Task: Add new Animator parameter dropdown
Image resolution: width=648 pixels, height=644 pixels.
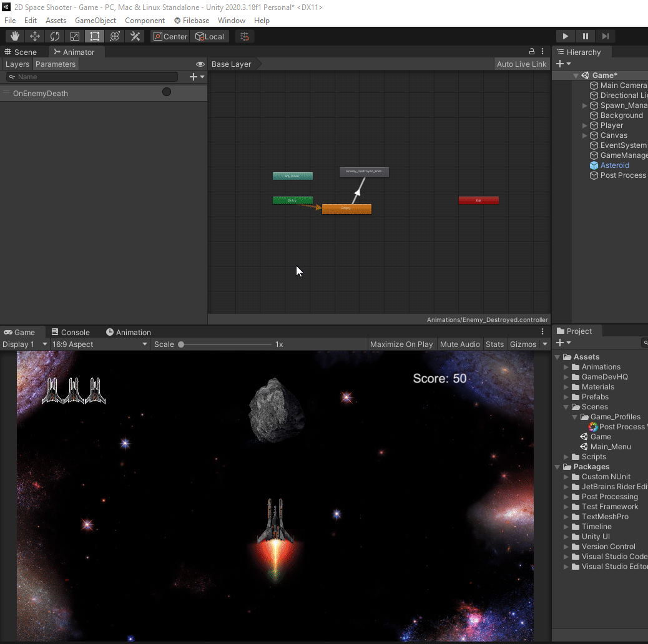Action: 197,77
